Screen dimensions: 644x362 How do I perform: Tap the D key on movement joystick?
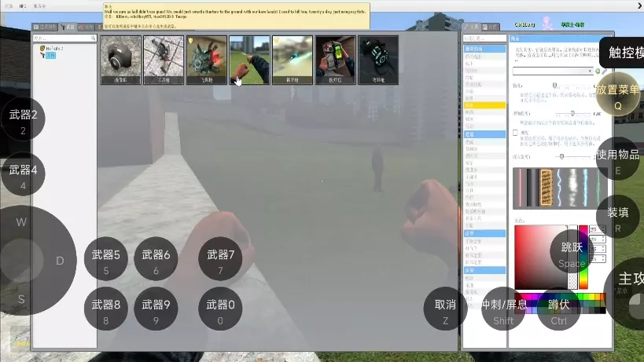[x=60, y=261]
